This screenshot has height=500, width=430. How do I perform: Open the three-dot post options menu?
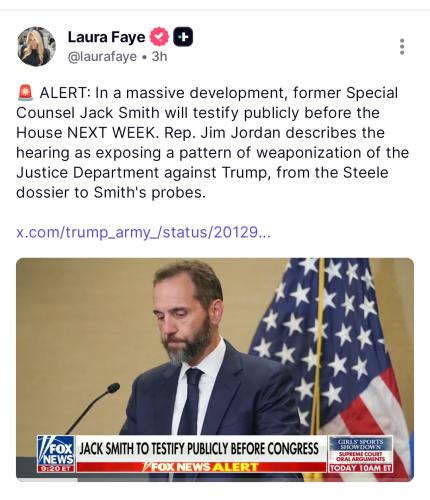pyautogui.click(x=402, y=47)
